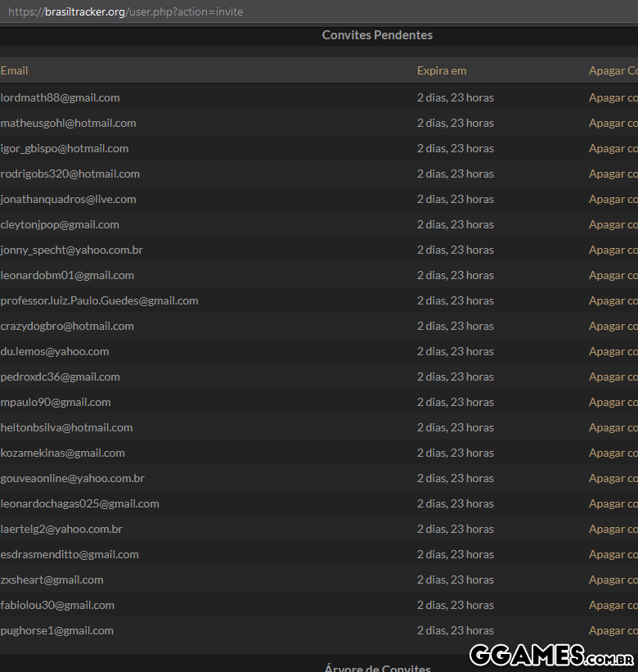Click the Expira em column header
638x672 pixels.
pyautogui.click(x=442, y=70)
